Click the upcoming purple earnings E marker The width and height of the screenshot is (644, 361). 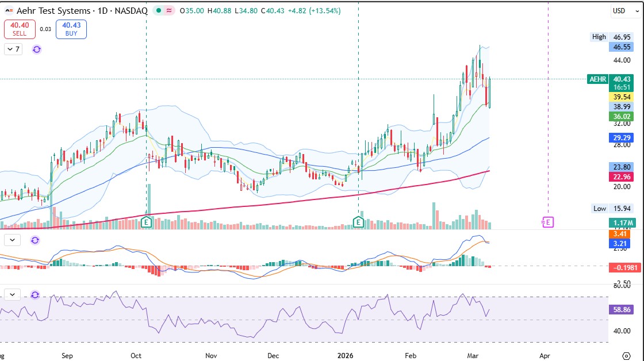pyautogui.click(x=548, y=222)
